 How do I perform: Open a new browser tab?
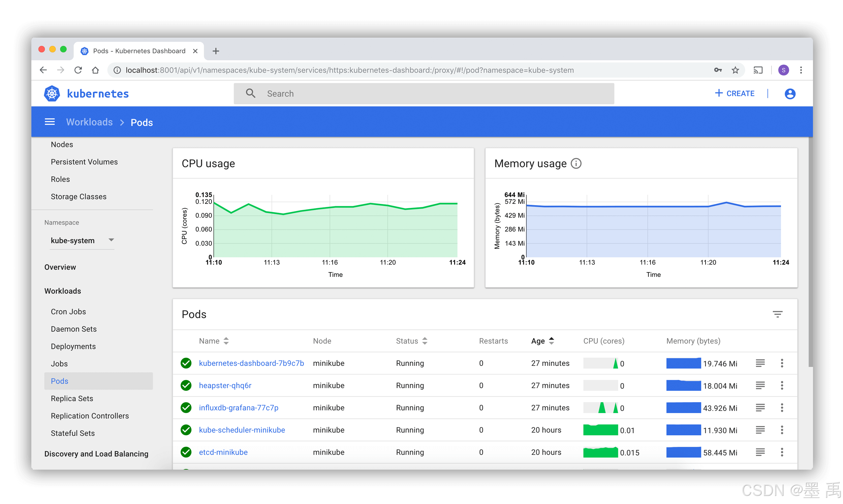[x=216, y=51]
